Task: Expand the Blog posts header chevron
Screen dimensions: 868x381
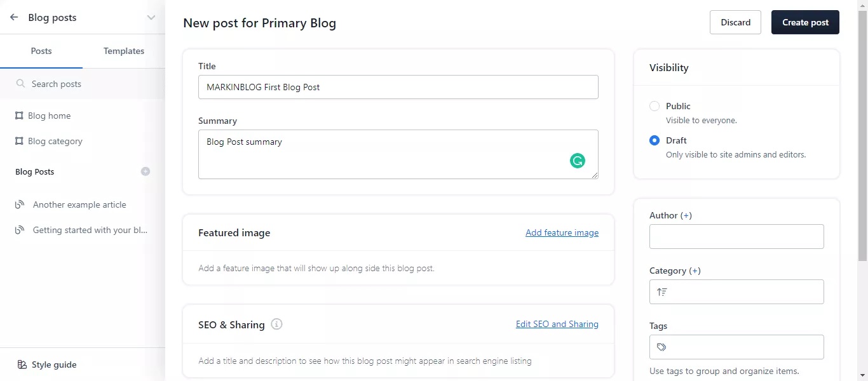Action: [151, 18]
